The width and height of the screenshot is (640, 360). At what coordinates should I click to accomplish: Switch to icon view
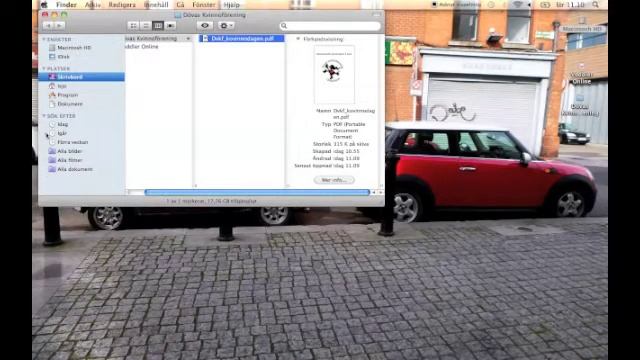[x=133, y=25]
